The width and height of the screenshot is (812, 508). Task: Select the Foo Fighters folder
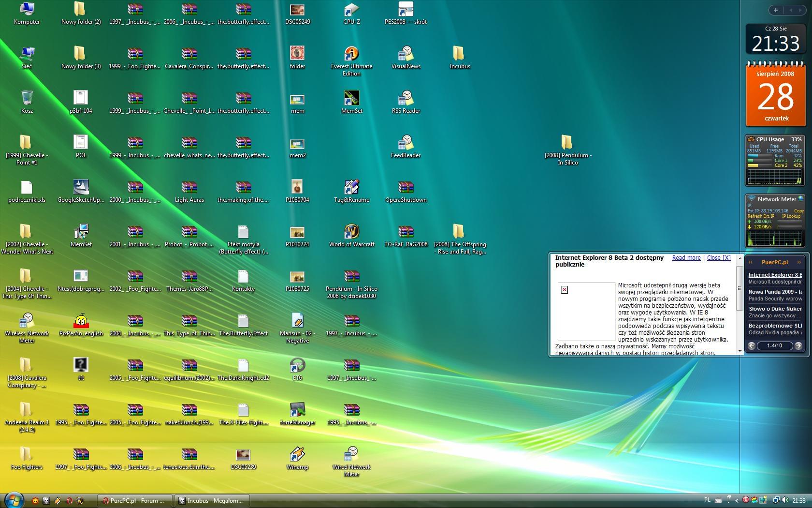(x=27, y=459)
